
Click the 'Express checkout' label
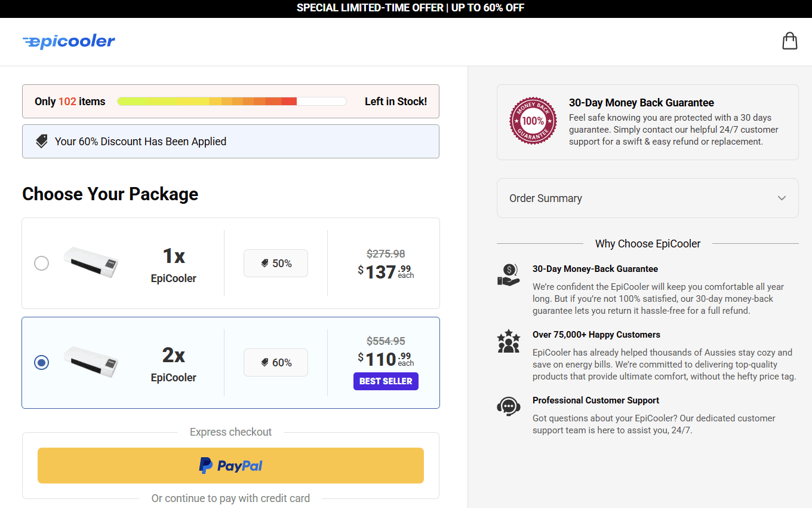230,432
